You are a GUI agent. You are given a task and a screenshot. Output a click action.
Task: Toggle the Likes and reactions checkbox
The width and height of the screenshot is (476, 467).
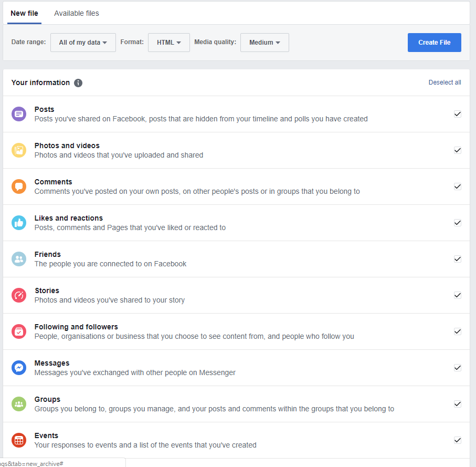tap(458, 223)
